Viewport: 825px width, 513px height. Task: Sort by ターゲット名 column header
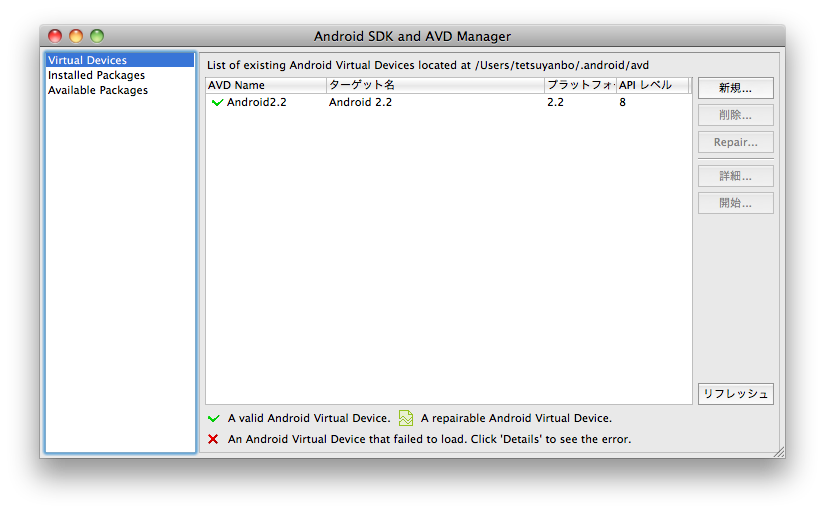point(435,85)
